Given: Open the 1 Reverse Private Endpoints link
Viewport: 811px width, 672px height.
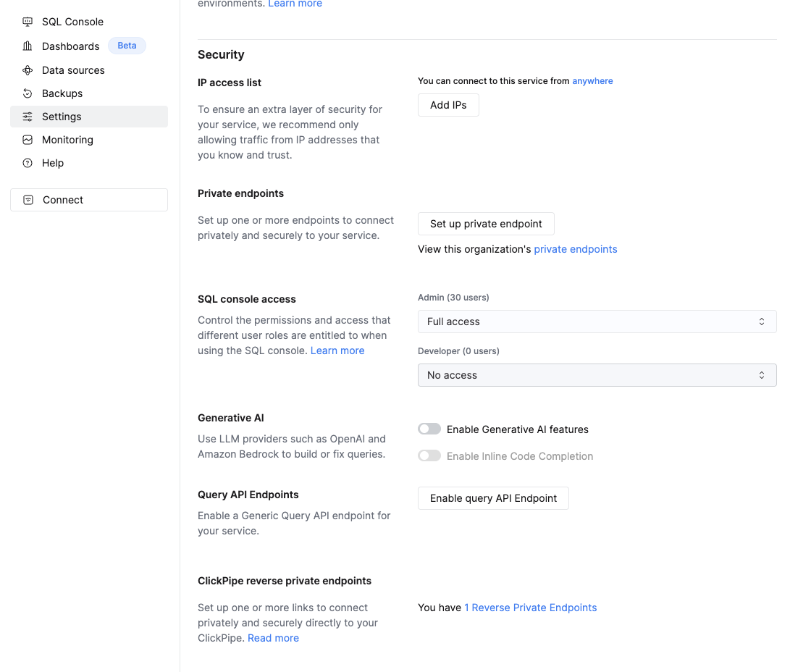Looking at the screenshot, I should 530,608.
